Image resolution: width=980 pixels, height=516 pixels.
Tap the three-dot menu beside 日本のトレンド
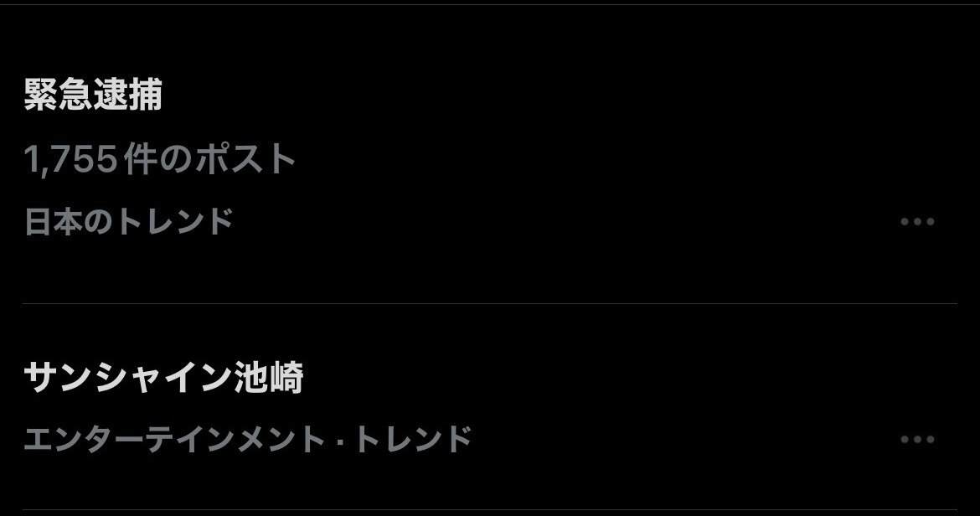pyautogui.click(x=917, y=221)
